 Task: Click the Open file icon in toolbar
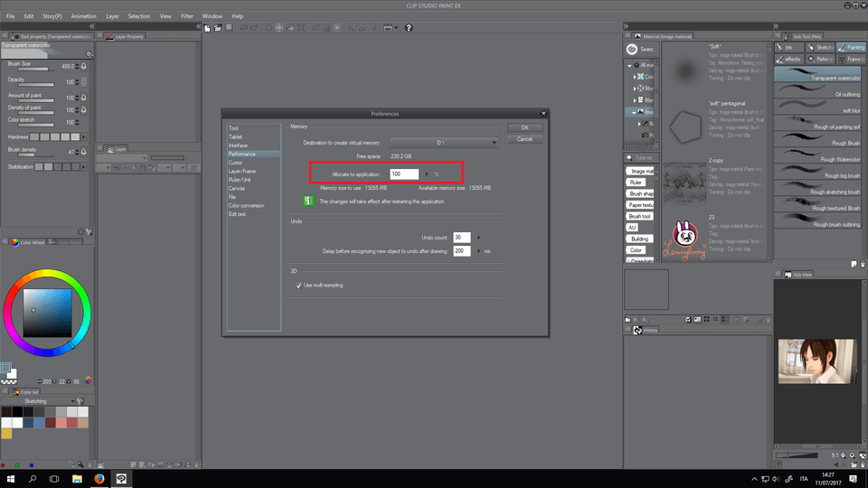(218, 28)
